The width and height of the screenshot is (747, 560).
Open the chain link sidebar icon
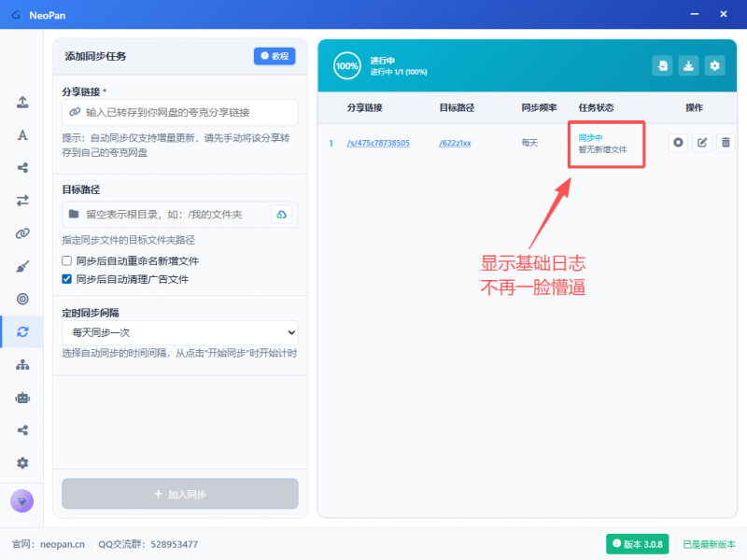click(22, 233)
